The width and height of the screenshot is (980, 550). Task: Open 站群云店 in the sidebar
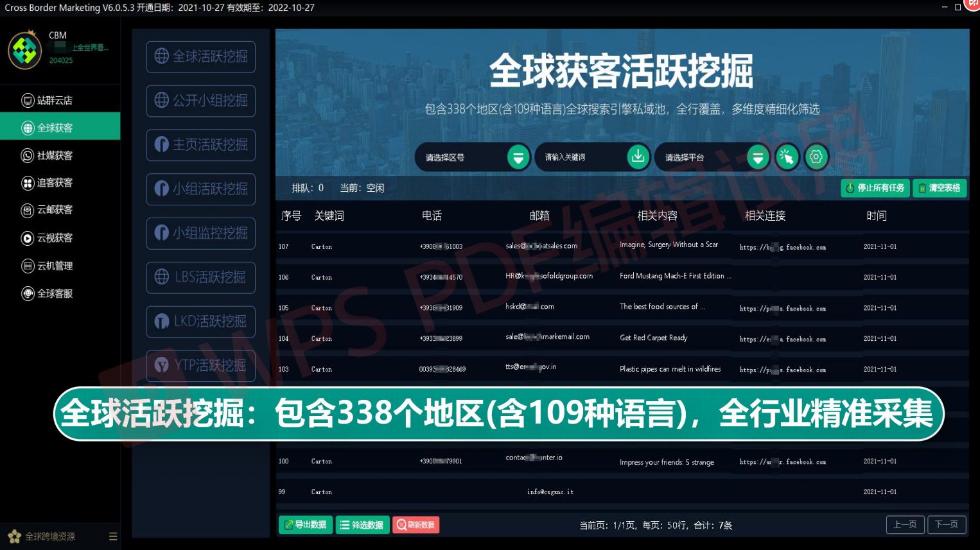[55, 100]
